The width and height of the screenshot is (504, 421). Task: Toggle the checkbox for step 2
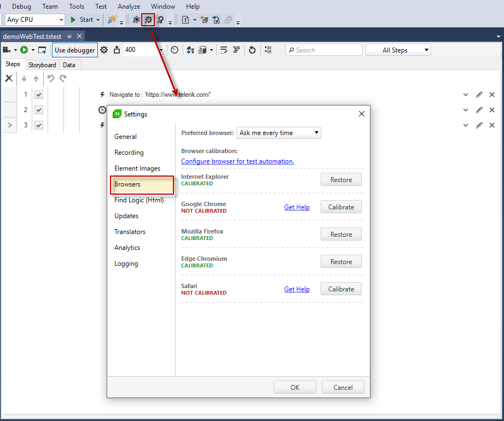[x=39, y=110]
